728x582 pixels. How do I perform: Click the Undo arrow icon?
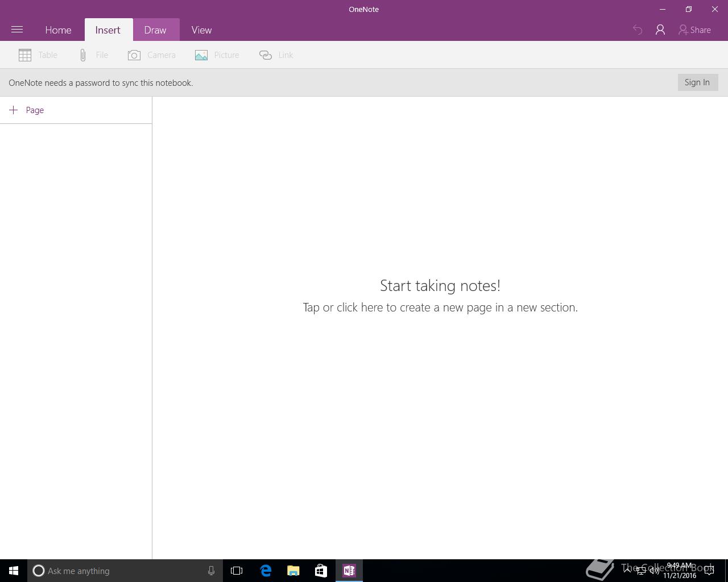(x=638, y=30)
